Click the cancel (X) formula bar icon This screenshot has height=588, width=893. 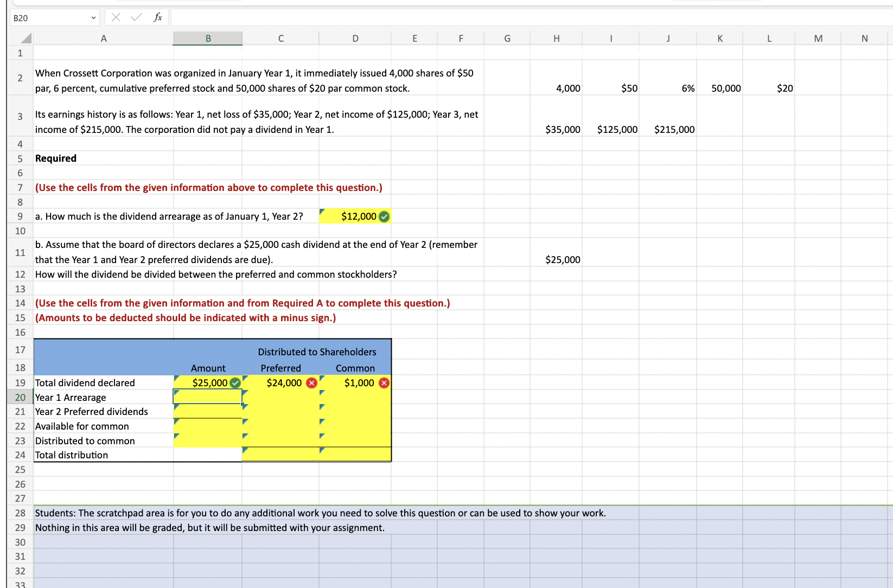pos(116,17)
